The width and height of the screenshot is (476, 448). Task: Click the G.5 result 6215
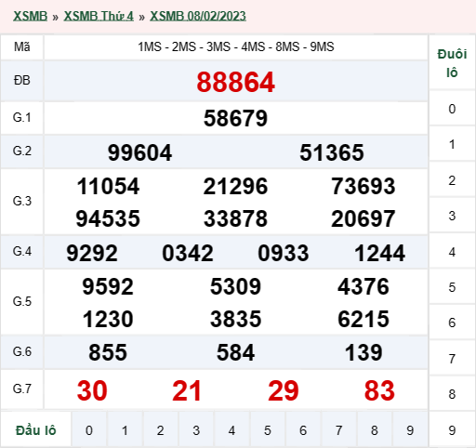[x=364, y=319]
